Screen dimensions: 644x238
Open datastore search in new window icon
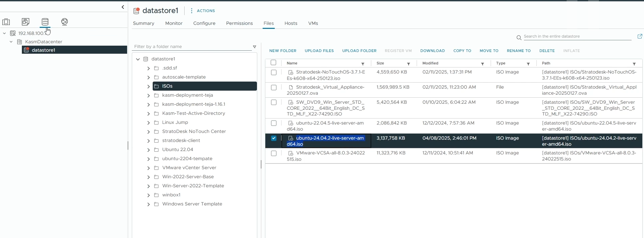pyautogui.click(x=640, y=36)
